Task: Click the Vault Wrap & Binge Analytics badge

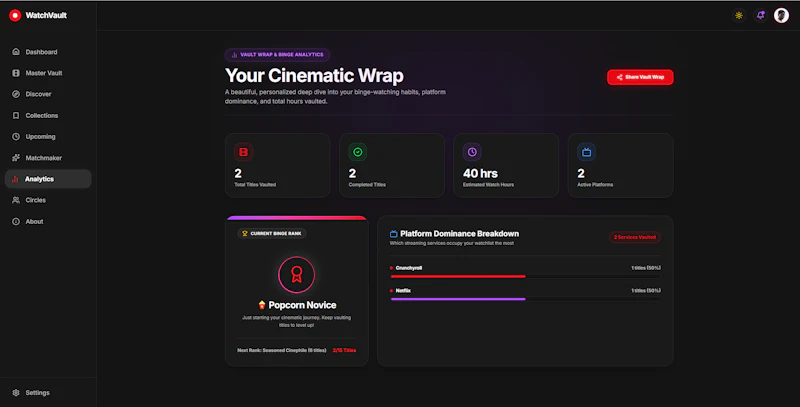Action: point(277,55)
